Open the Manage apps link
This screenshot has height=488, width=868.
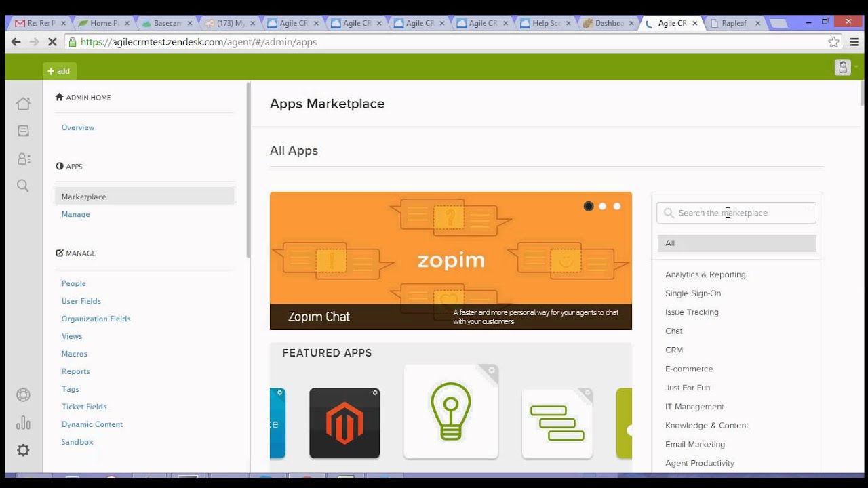75,214
